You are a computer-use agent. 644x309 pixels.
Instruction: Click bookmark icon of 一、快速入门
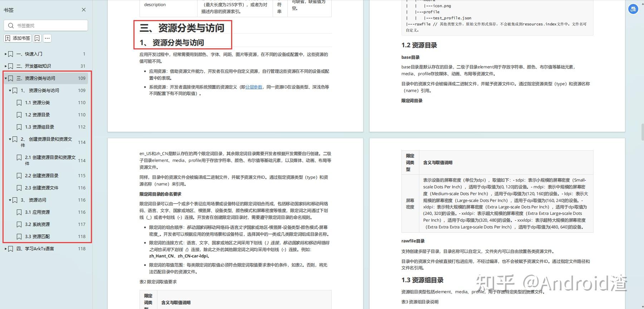coord(11,54)
